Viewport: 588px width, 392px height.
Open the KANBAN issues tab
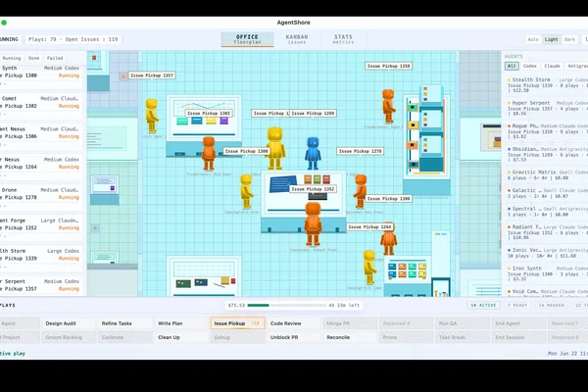297,39
